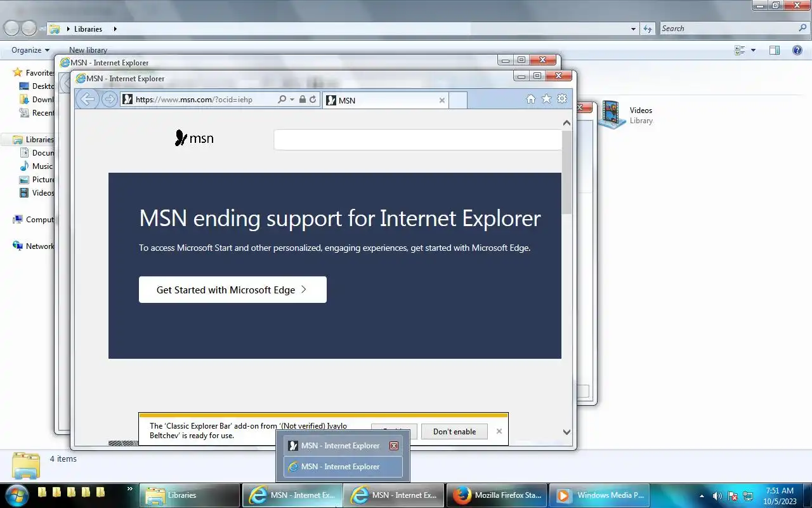Select the highlighted lower MSN entry in preview list
The image size is (812, 508).
tap(343, 467)
